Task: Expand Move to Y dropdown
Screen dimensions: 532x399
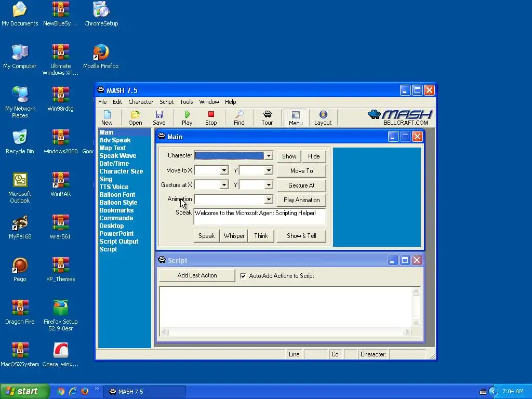Action: 269,170
